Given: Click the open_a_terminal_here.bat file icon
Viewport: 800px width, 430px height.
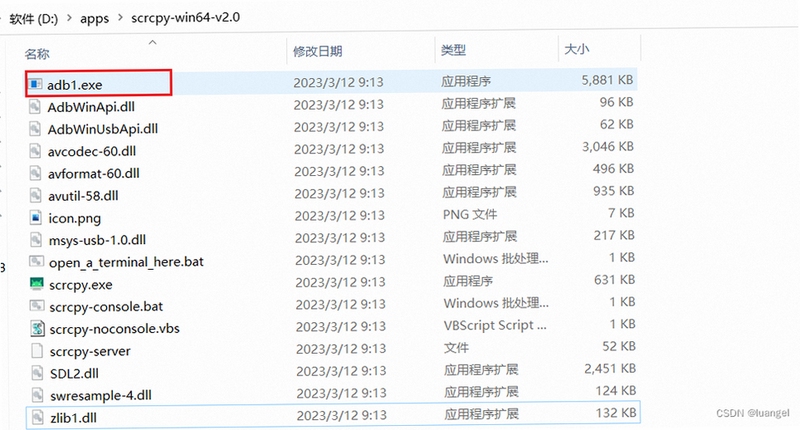Looking at the screenshot, I should 36,261.
